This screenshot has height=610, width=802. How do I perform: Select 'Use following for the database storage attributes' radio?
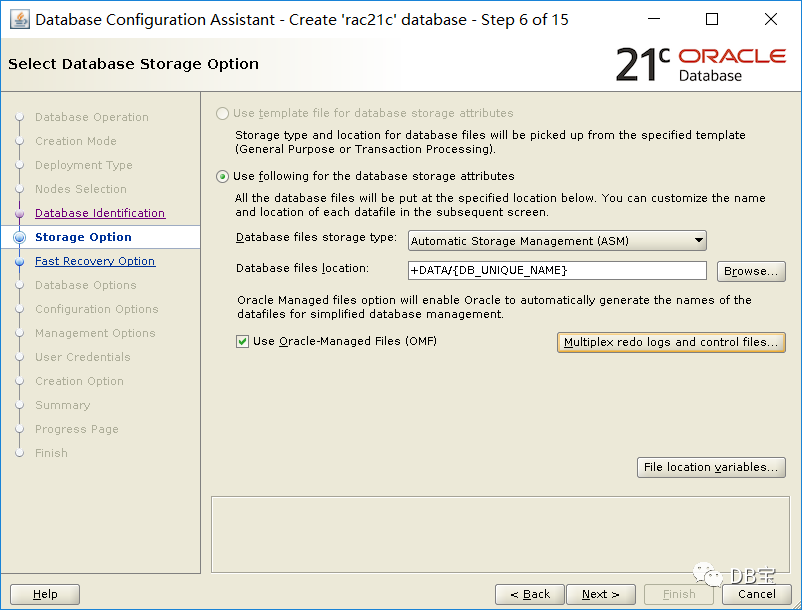[222, 176]
